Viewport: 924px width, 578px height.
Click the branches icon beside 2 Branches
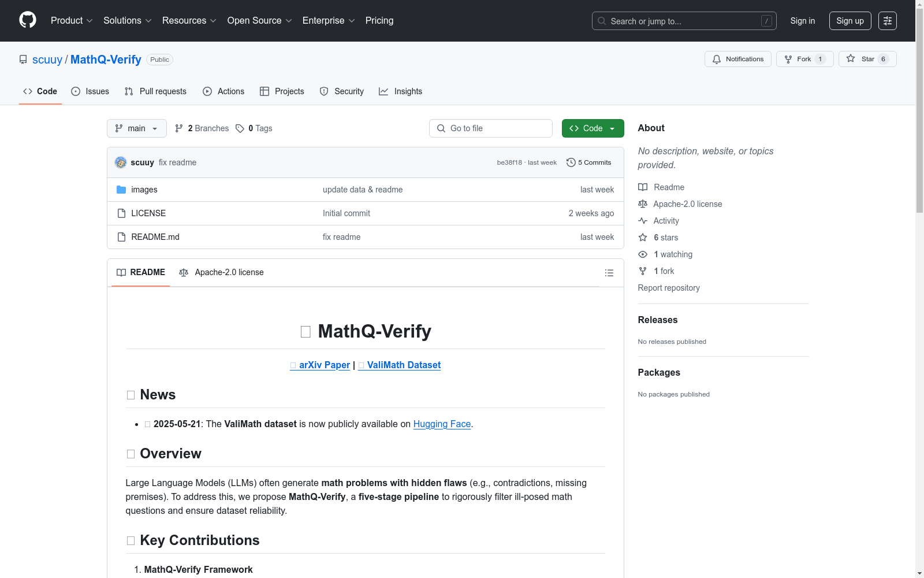coord(179,128)
